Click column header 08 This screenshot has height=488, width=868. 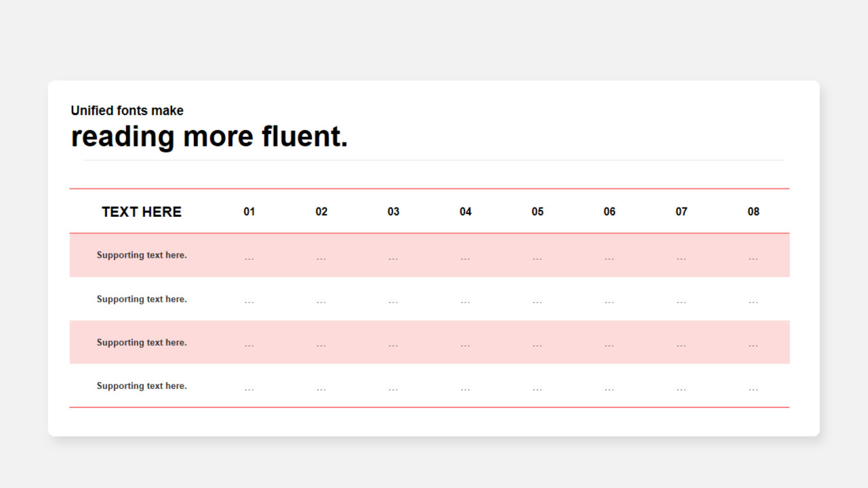pyautogui.click(x=753, y=211)
